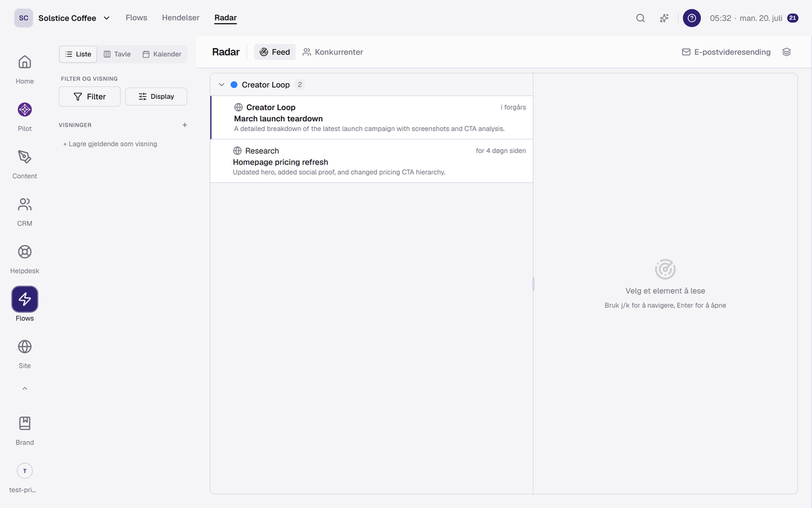This screenshot has height=508, width=812.
Task: Open the Solstice Coffee workspace dropdown
Action: pyautogui.click(x=74, y=18)
